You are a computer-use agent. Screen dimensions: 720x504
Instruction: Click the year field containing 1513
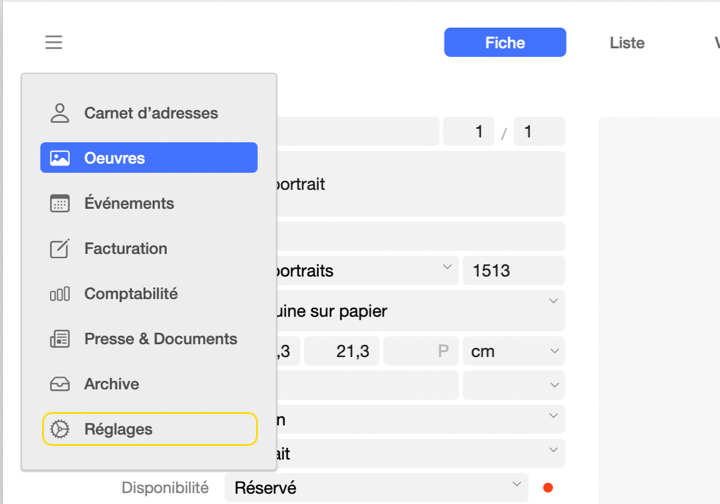[x=513, y=271]
